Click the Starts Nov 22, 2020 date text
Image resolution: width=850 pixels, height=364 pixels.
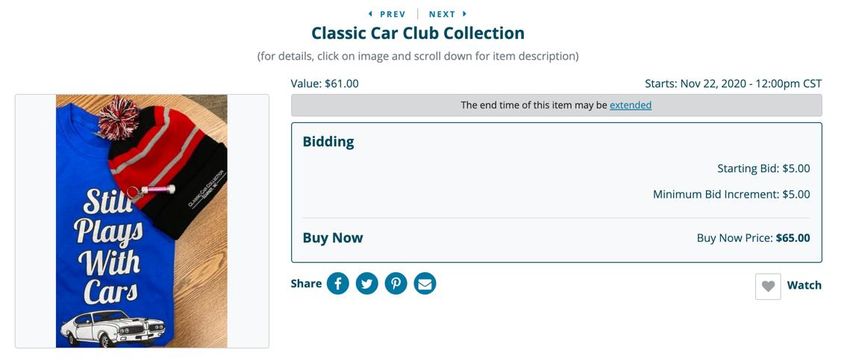click(x=733, y=84)
